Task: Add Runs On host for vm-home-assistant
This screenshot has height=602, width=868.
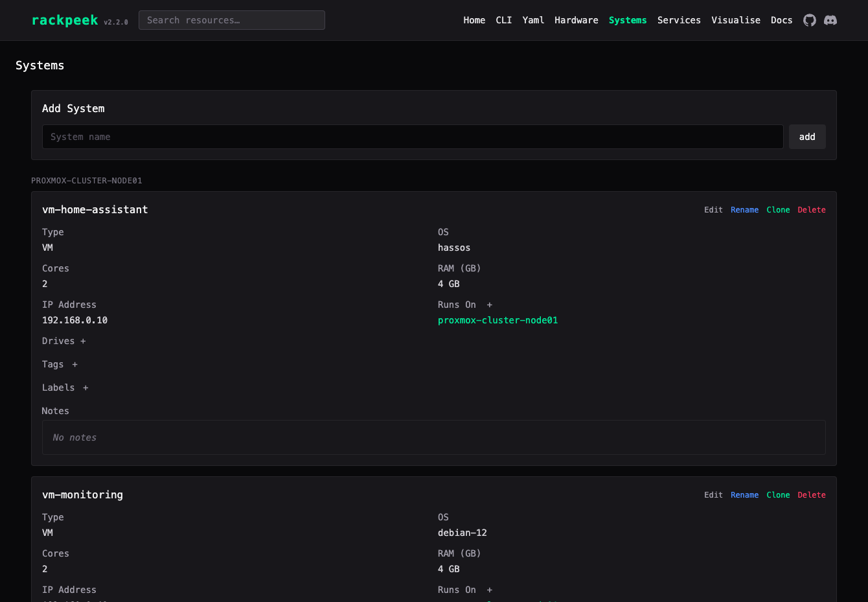Action: [x=490, y=305]
